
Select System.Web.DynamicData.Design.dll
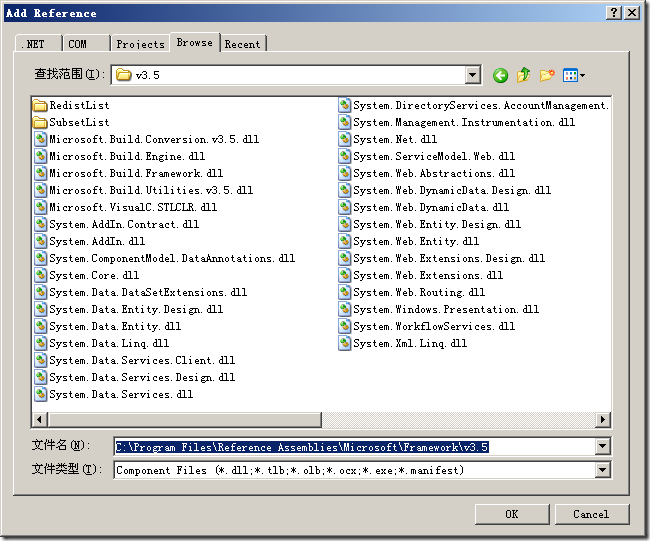tap(445, 190)
